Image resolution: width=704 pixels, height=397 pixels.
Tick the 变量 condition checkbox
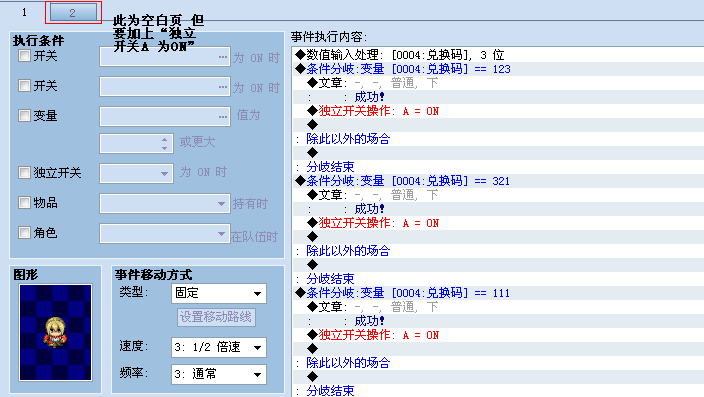24,115
